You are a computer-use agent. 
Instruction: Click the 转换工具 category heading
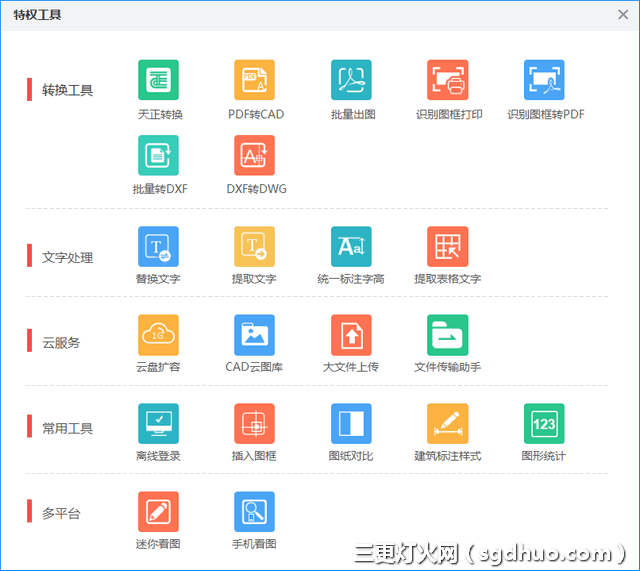click(67, 90)
